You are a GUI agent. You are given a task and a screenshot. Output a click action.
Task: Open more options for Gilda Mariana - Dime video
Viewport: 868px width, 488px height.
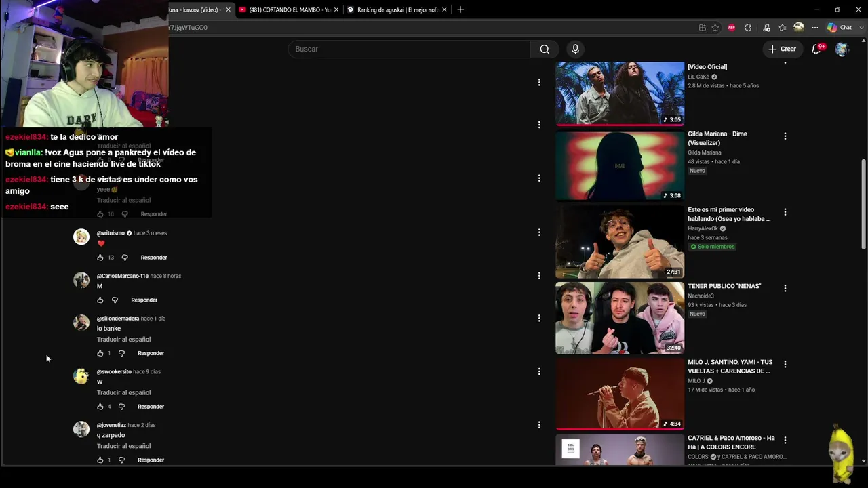click(x=785, y=136)
